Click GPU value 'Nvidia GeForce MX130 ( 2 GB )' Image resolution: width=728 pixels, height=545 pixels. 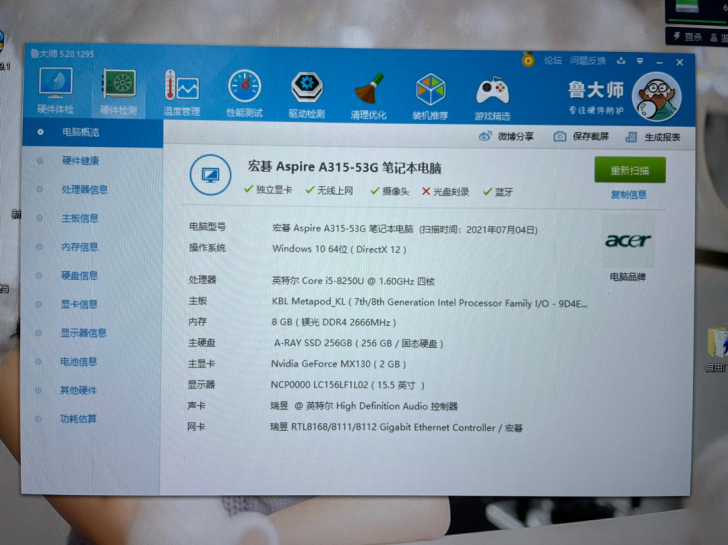[338, 364]
